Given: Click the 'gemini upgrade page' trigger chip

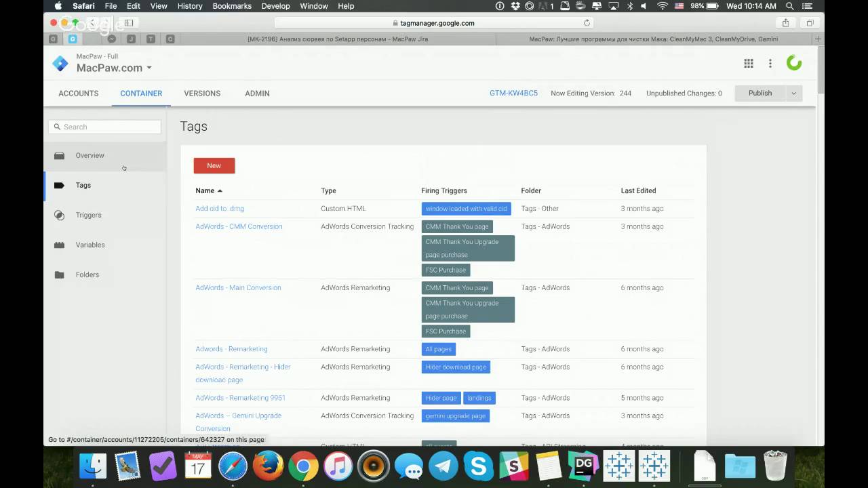Looking at the screenshot, I should coord(455,415).
